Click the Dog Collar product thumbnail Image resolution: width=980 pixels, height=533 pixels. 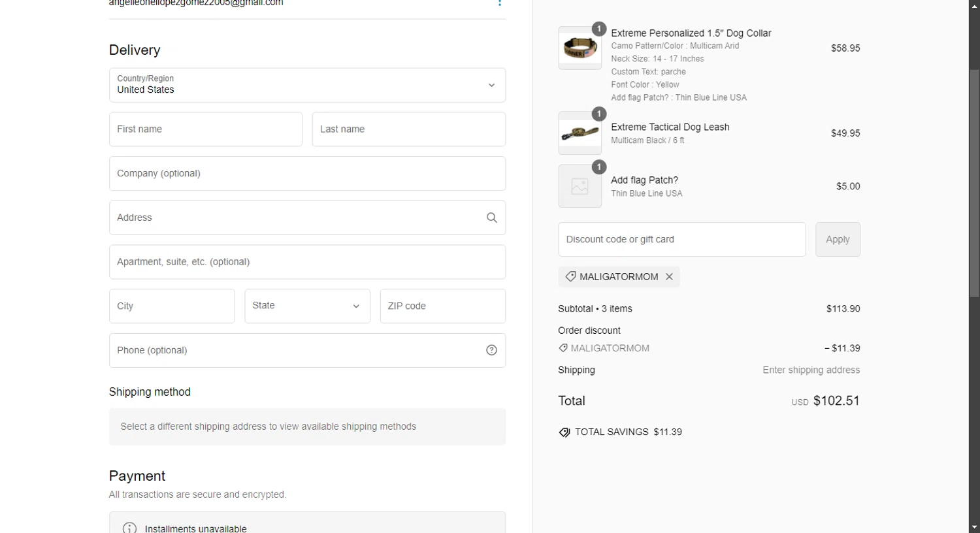coord(580,48)
